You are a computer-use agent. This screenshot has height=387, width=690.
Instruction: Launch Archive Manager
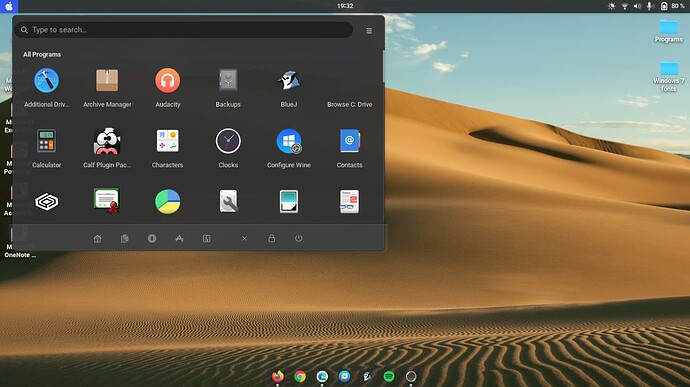tap(107, 88)
